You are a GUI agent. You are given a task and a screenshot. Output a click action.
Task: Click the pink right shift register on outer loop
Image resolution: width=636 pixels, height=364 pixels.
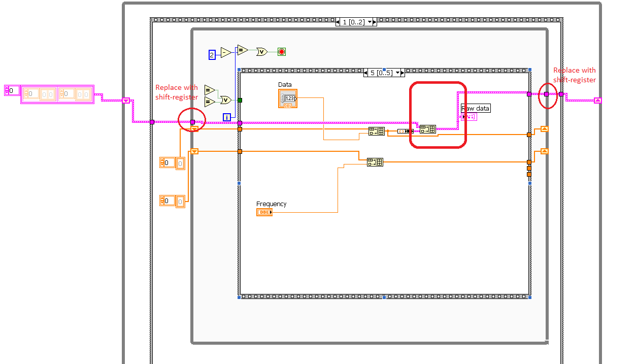pos(597,101)
